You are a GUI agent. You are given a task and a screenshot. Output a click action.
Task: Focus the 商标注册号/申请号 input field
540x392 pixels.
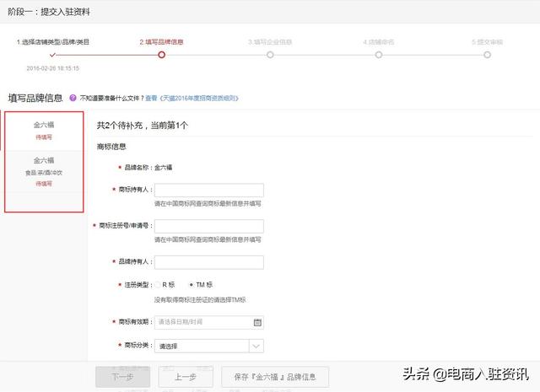[209, 226]
